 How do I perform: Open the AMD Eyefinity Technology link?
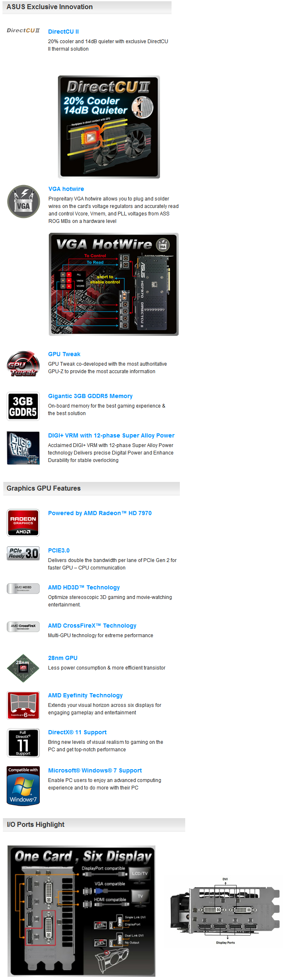[85, 695]
